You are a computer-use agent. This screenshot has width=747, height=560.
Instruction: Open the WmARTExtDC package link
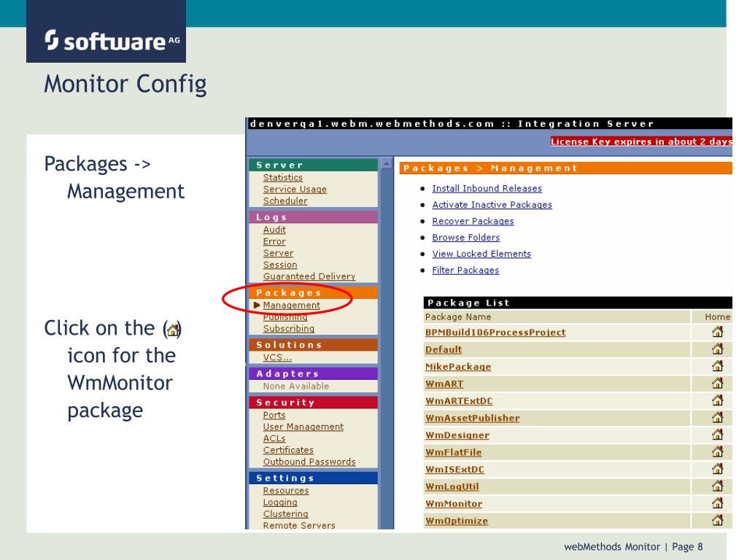459,401
